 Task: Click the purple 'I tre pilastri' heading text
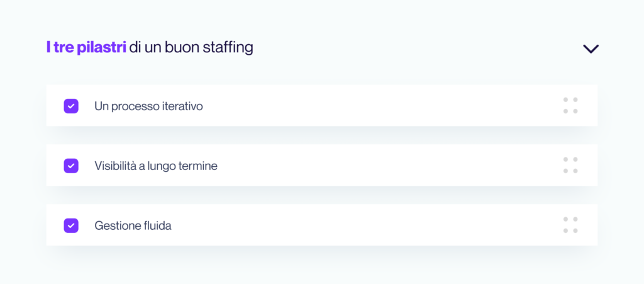[x=86, y=47]
